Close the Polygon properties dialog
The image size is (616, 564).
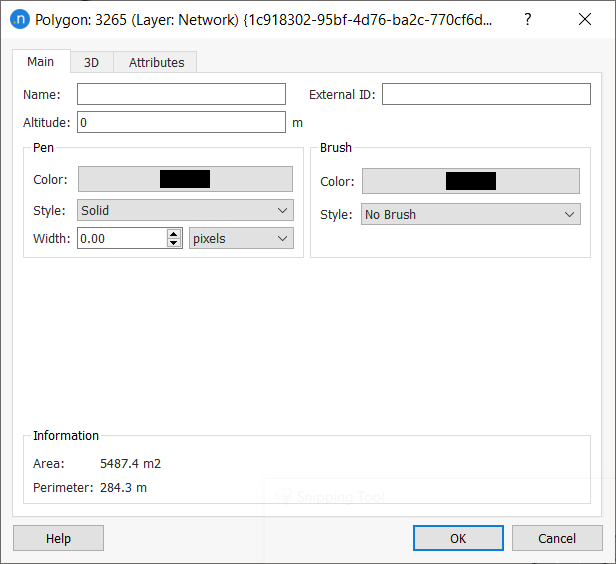tap(584, 20)
